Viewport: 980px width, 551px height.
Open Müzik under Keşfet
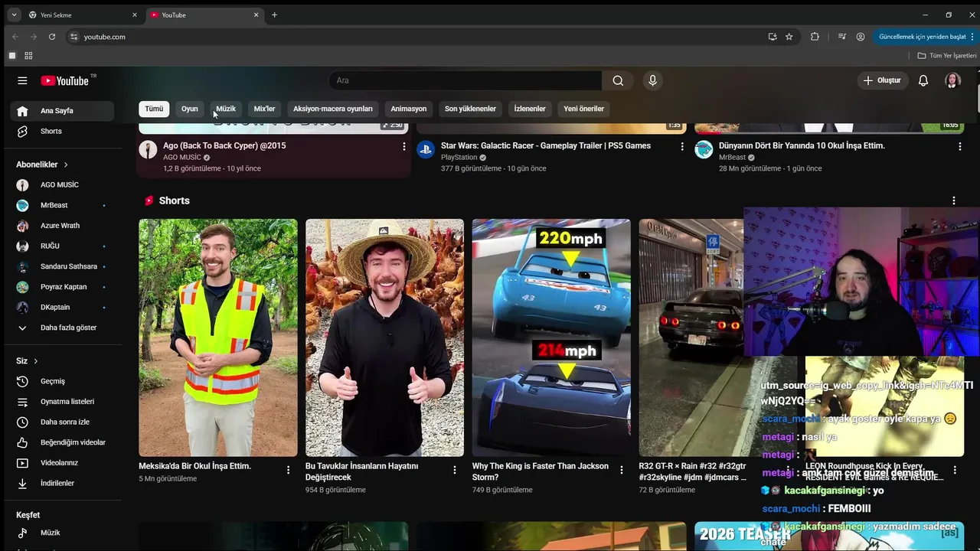pyautogui.click(x=62, y=533)
